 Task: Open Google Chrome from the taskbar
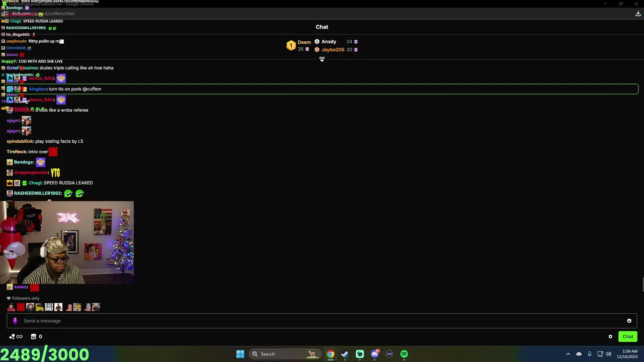[330, 354]
